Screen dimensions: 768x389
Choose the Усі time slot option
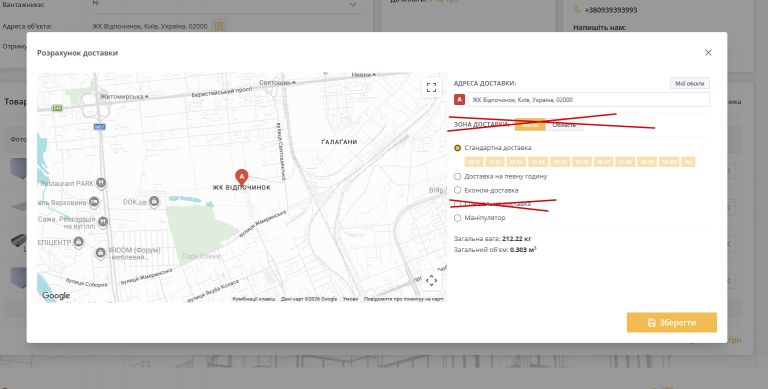[689, 162]
